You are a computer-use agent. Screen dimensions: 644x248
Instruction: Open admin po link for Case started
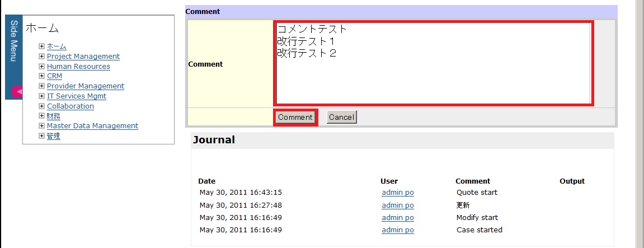click(398, 230)
